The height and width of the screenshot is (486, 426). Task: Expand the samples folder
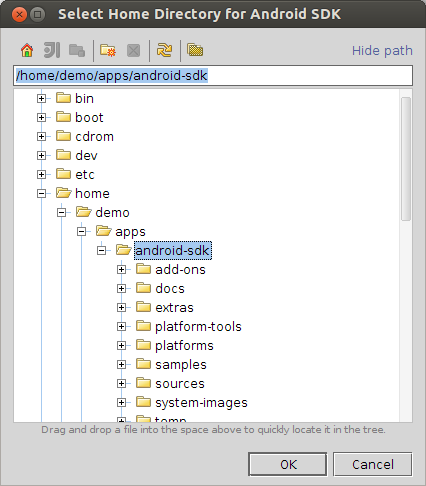[x=121, y=364]
